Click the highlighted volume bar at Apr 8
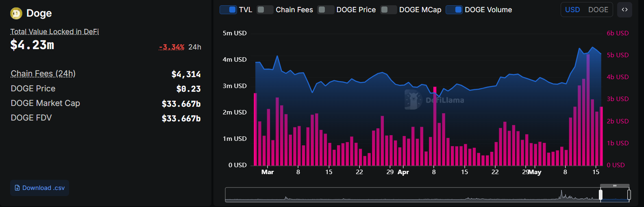Image resolution: width=644 pixels, height=207 pixels. pos(435,126)
